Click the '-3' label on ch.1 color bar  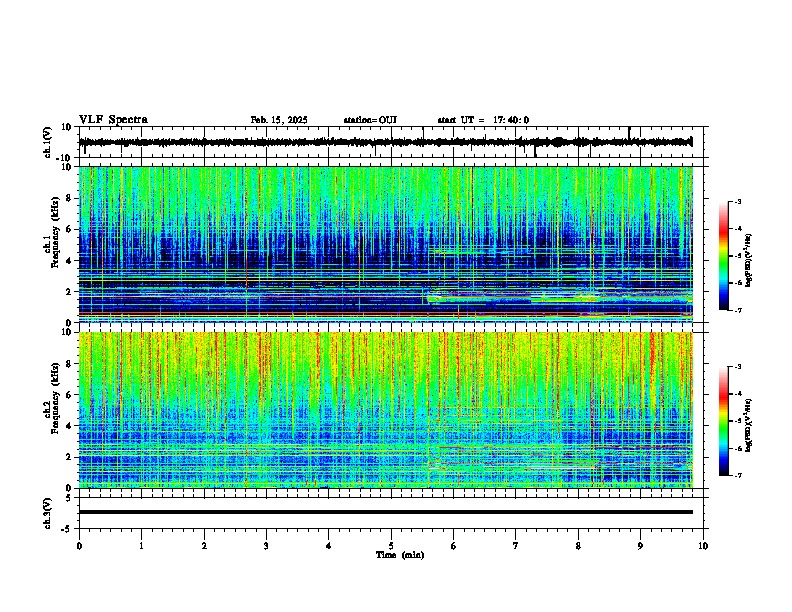(738, 201)
